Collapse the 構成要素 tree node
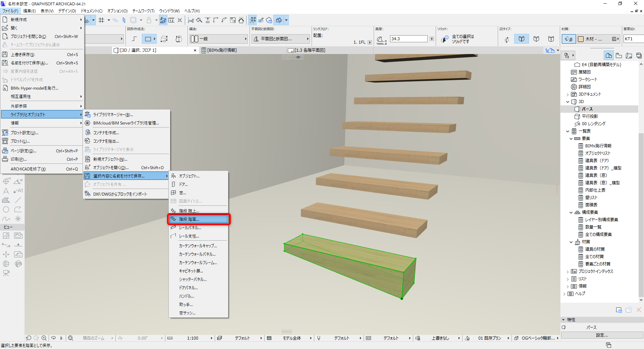This screenshot has height=349, width=644. [x=571, y=212]
